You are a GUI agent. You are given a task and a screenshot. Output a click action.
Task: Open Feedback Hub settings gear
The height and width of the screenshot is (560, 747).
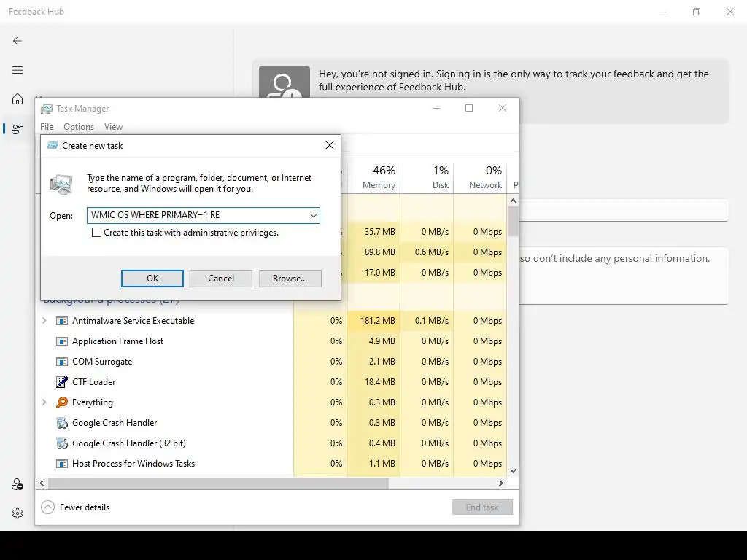click(18, 513)
